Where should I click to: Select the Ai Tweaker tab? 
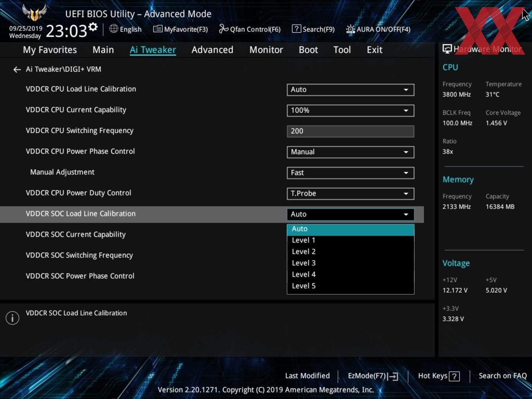(153, 50)
